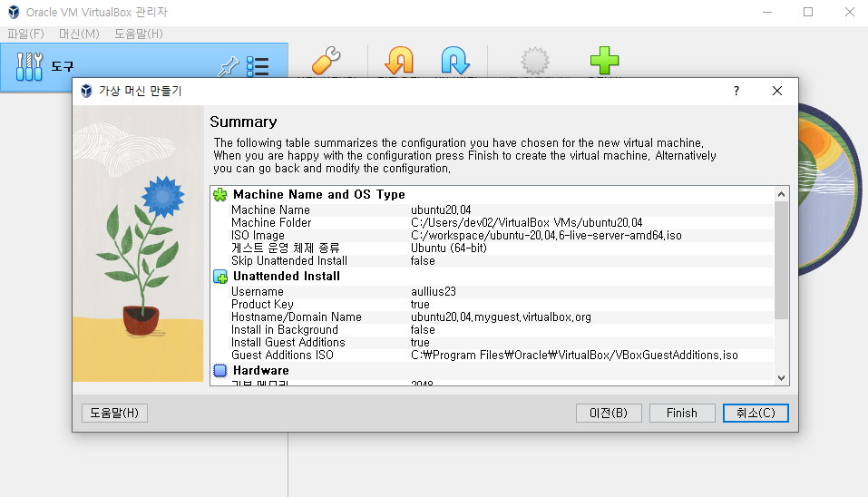Click the summary vertical scrollbar thumb
Screen dimensions: 868x497
[781, 260]
